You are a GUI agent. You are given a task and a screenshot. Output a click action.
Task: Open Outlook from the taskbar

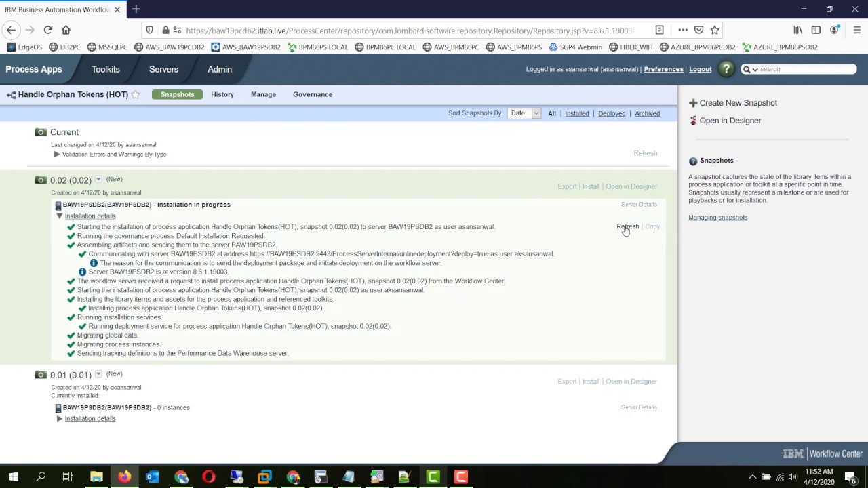[153, 476]
